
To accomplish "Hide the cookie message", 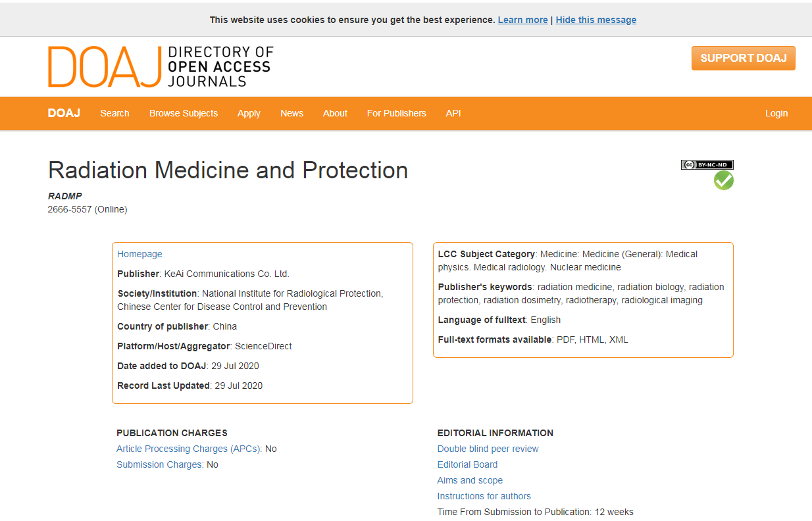I will [x=596, y=20].
